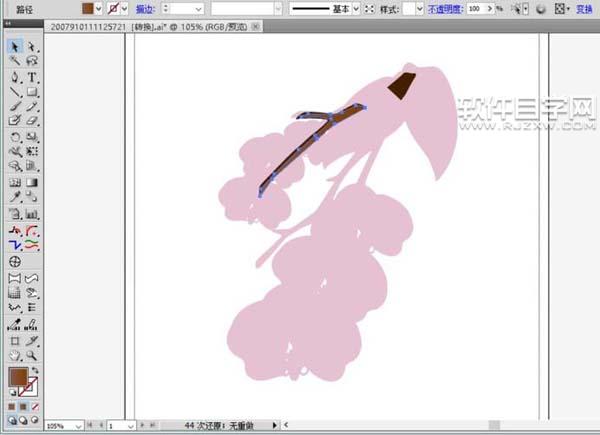
Task: Click the 变换 transform link
Action: pos(584,8)
